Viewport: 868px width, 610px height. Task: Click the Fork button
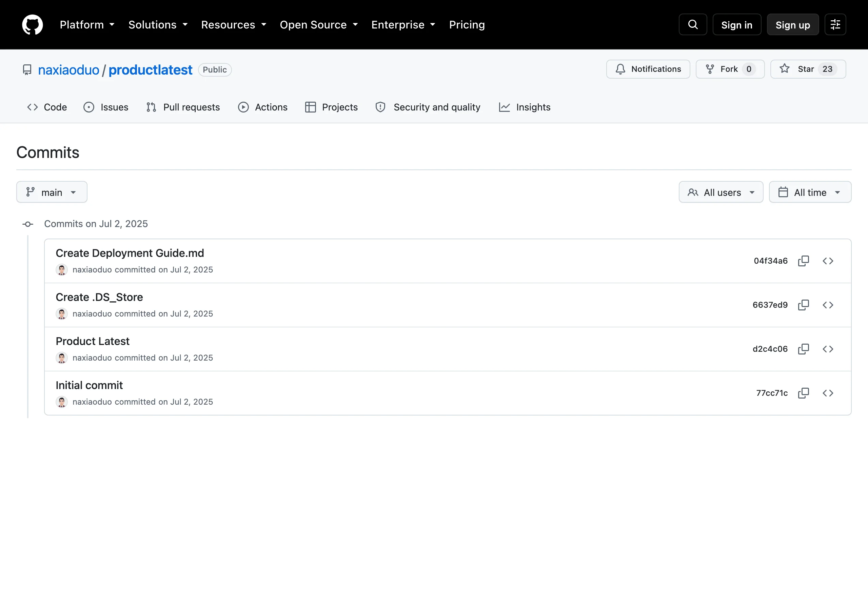coord(730,69)
